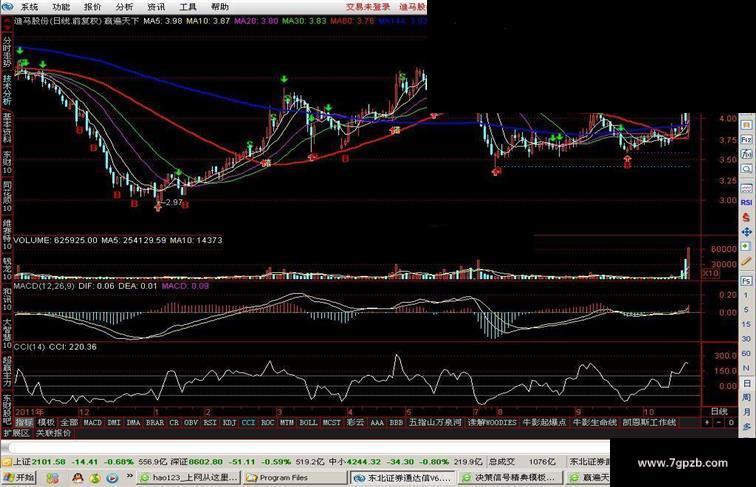Screen dimensions: 756x487
Task: Switch to 30-minute period
Action: (746, 339)
